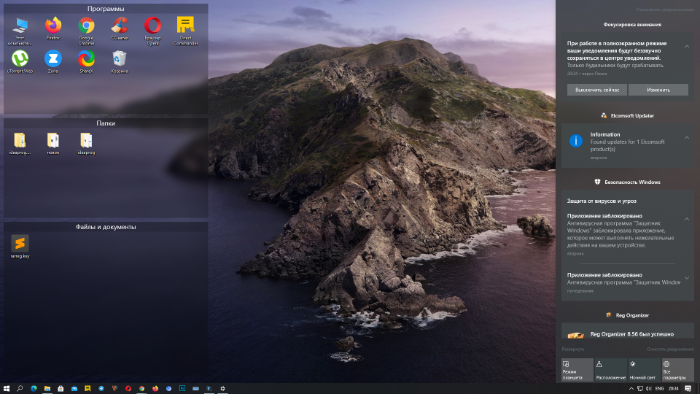Launch Microsoft Edge from the taskbar
Screen dimensions: 700x394
pos(33,389)
